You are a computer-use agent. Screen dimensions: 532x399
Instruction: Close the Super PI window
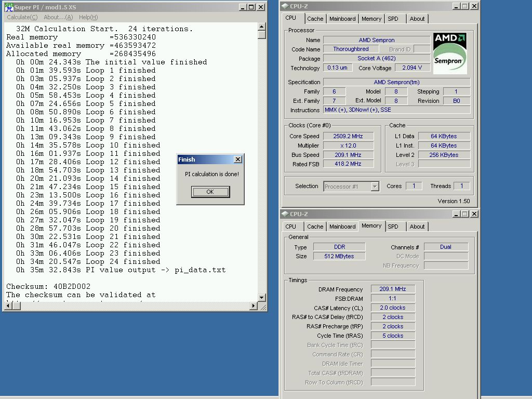point(261,7)
